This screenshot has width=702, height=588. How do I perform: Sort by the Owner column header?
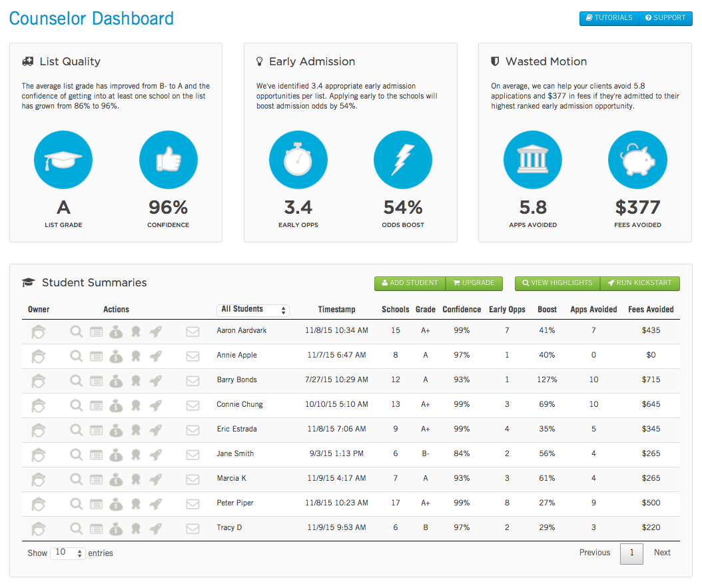[39, 309]
